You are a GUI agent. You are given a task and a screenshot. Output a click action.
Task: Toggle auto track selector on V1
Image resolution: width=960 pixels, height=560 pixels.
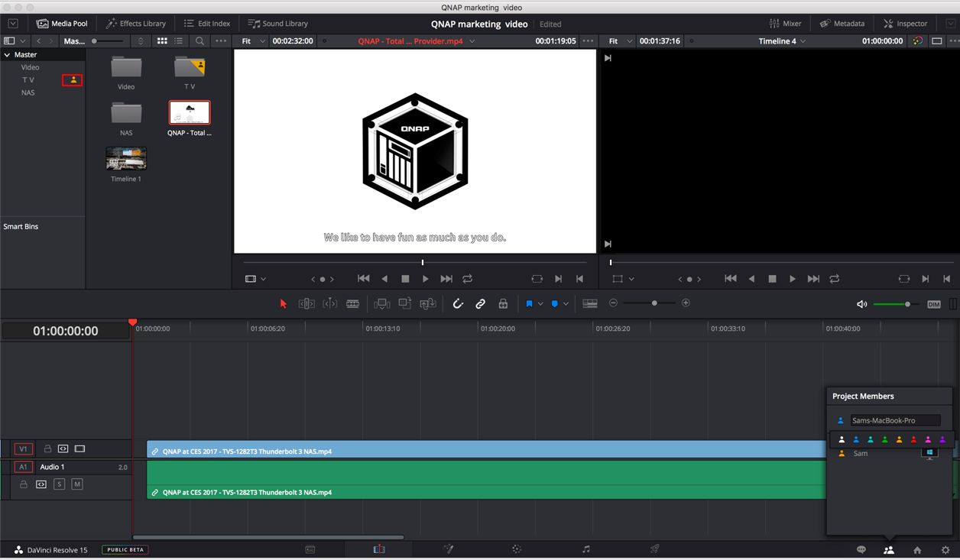[x=63, y=449]
